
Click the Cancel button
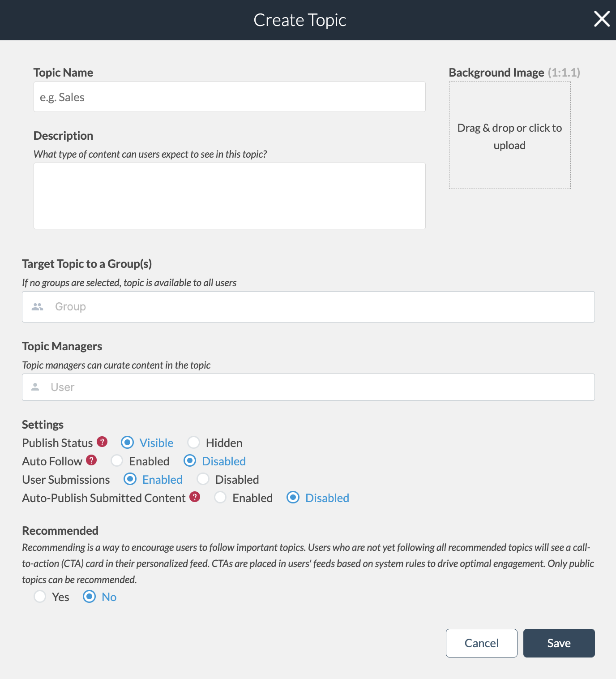481,643
